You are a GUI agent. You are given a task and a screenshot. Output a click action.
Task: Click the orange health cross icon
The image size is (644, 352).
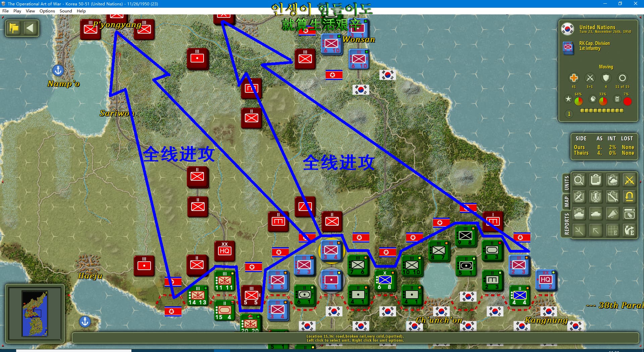574,78
